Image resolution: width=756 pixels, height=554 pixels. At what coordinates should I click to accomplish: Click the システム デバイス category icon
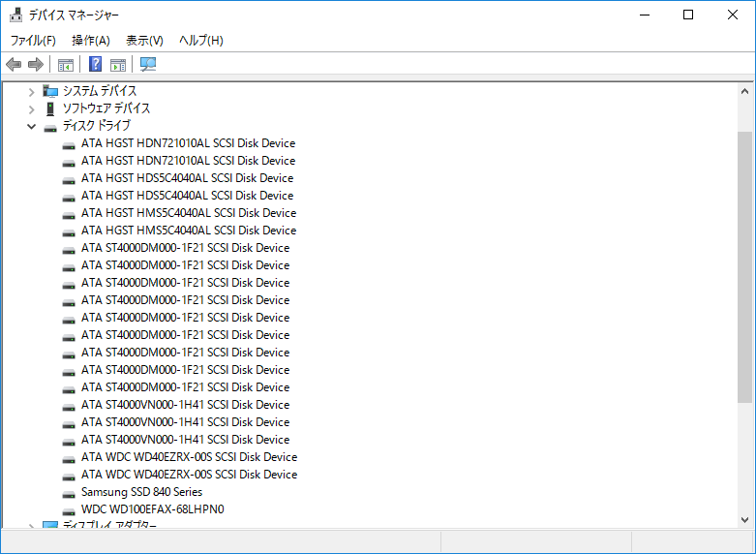[50, 91]
